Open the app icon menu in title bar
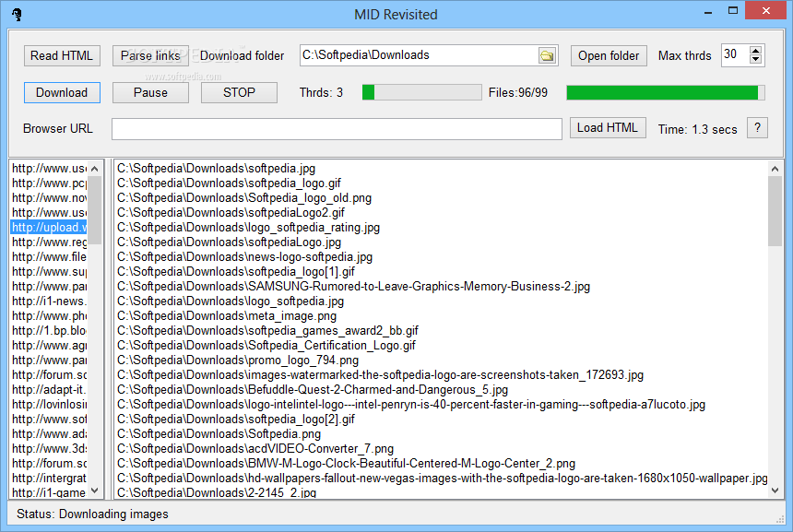The height and width of the screenshot is (532, 793). 18,15
